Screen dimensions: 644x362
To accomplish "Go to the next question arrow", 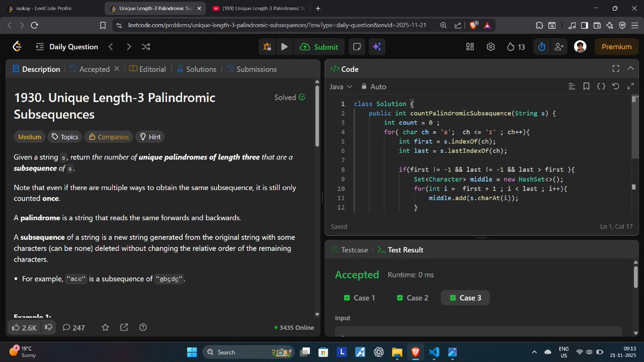I will [128, 47].
